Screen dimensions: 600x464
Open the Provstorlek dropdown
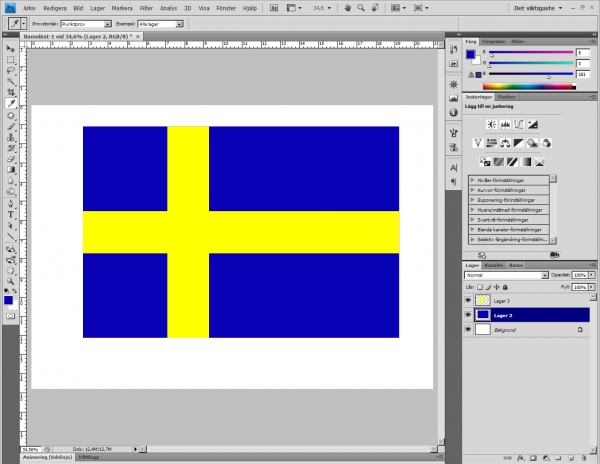(x=86, y=24)
